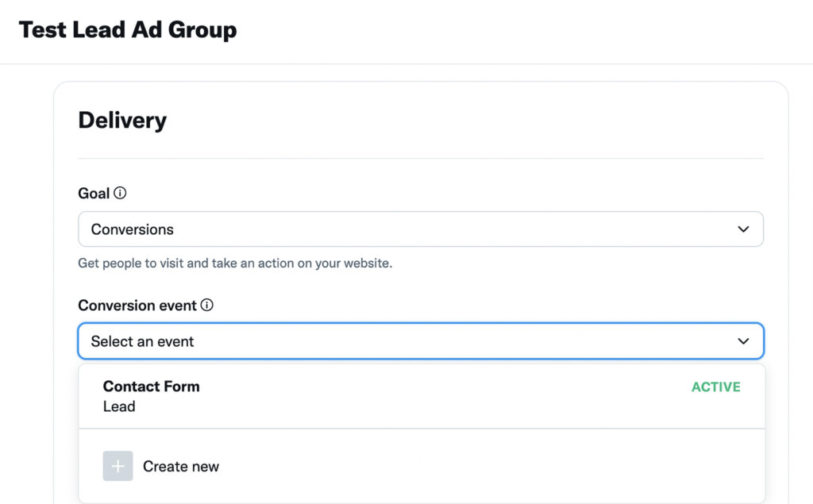Click the plus icon next to Create new

(x=118, y=466)
